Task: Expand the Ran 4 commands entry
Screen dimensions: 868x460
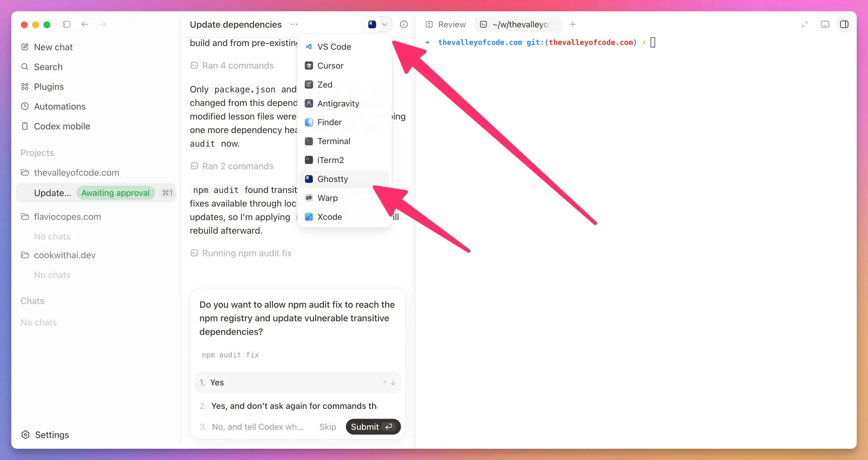Action: (232, 66)
